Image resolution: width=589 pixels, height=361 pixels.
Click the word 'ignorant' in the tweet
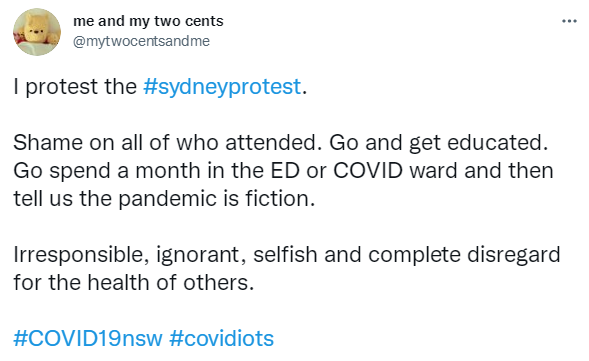[199, 255]
